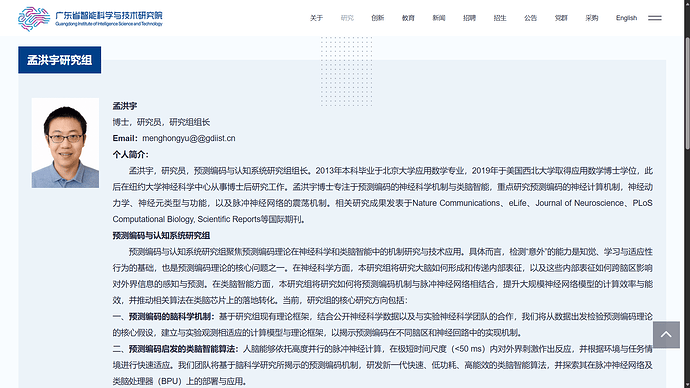This screenshot has width=690, height=388.
Task: Open the 招聘 menu item
Action: pyautogui.click(x=470, y=18)
